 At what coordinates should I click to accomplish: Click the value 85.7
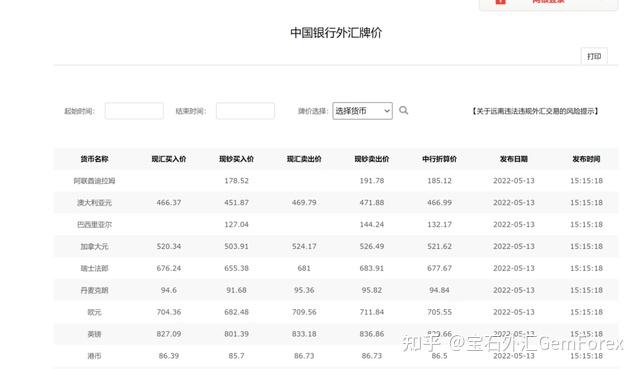(236, 356)
